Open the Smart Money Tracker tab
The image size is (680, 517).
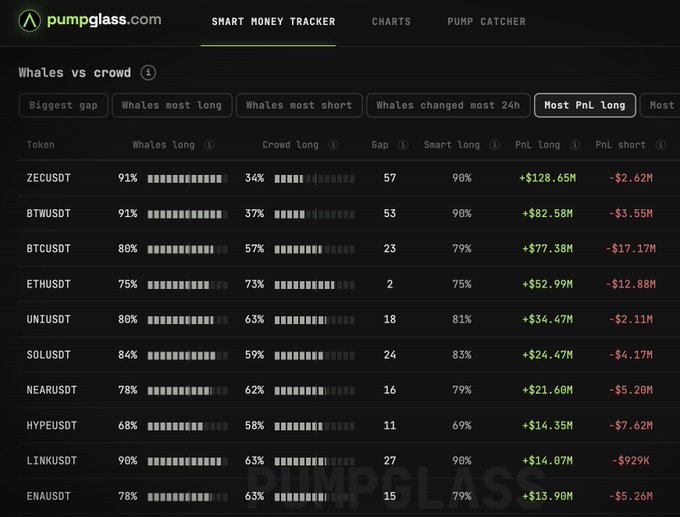point(273,22)
